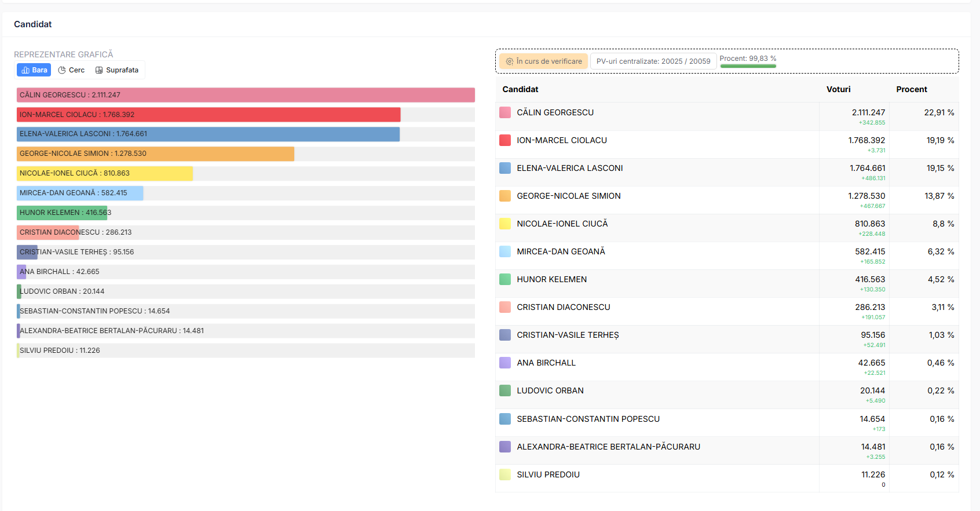This screenshot has width=980, height=511.
Task: Click Ana Birchall's purple color swatch
Action: pos(505,363)
